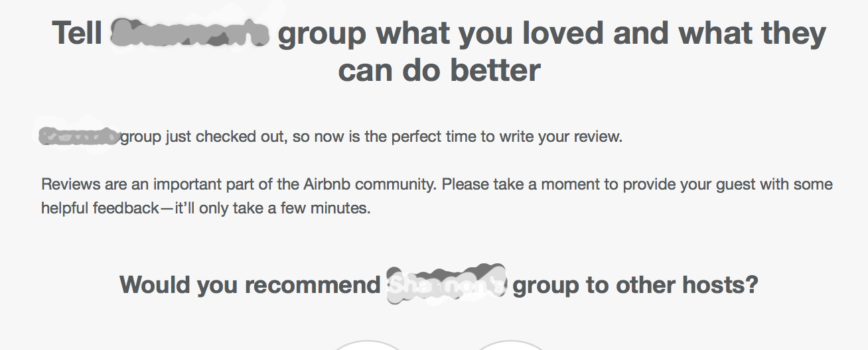Click the 'Would you recommend' question heading
868x350 pixels.
(439, 286)
